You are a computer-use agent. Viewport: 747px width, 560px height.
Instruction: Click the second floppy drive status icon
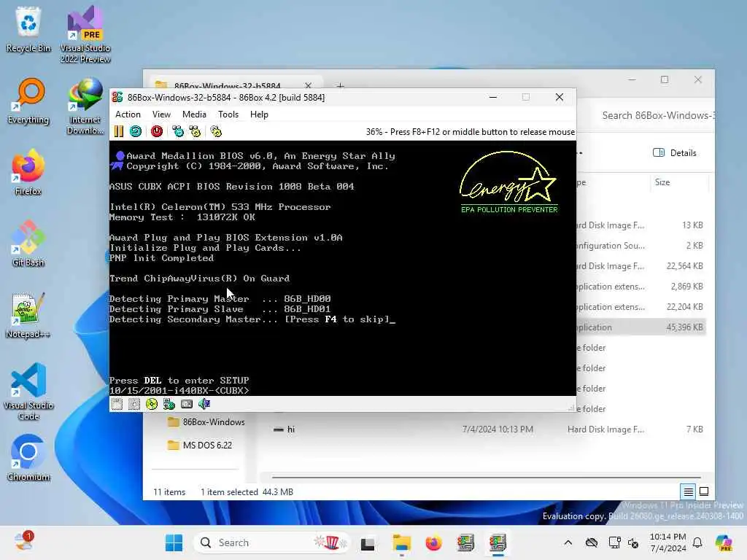click(x=134, y=404)
